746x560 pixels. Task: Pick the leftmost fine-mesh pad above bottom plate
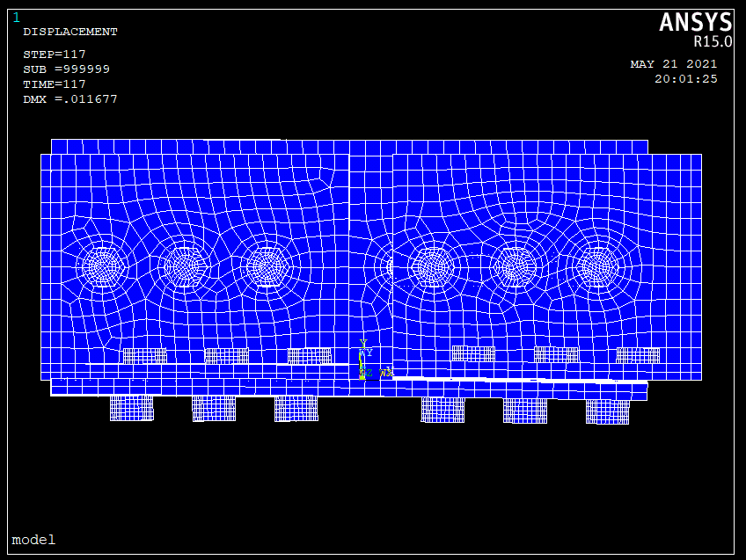pyautogui.click(x=144, y=356)
